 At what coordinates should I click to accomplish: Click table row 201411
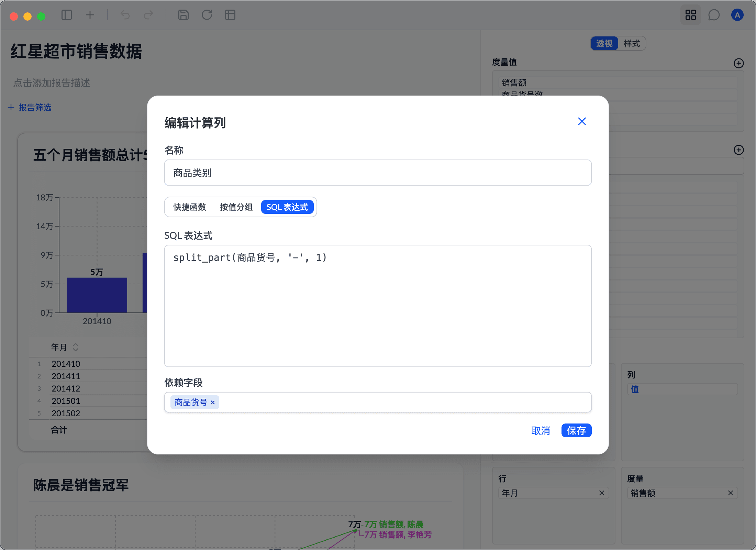point(89,376)
